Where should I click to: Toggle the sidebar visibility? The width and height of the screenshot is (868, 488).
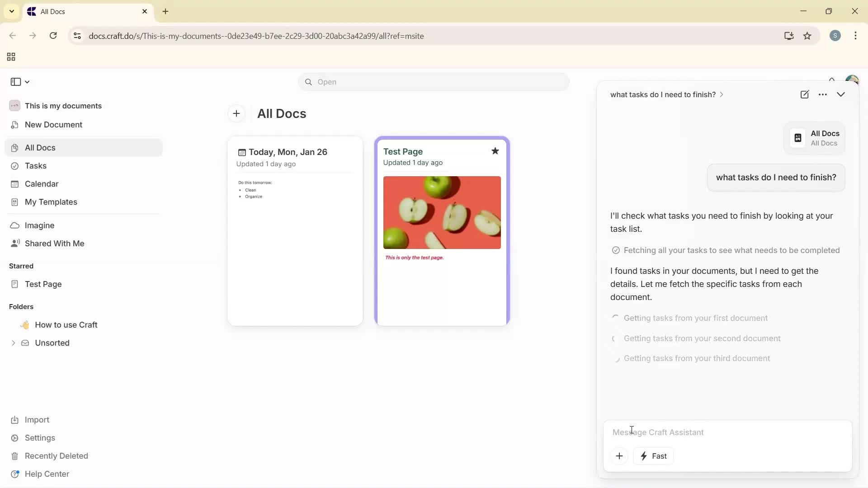(15, 82)
